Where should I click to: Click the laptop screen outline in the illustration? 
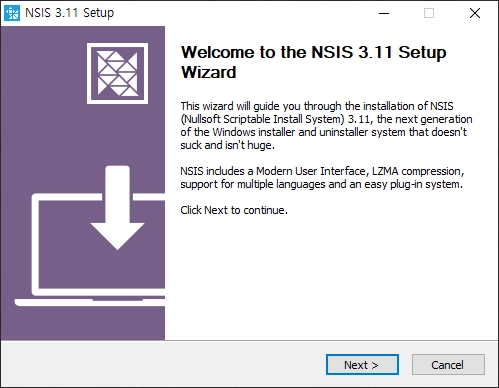pos(99,244)
